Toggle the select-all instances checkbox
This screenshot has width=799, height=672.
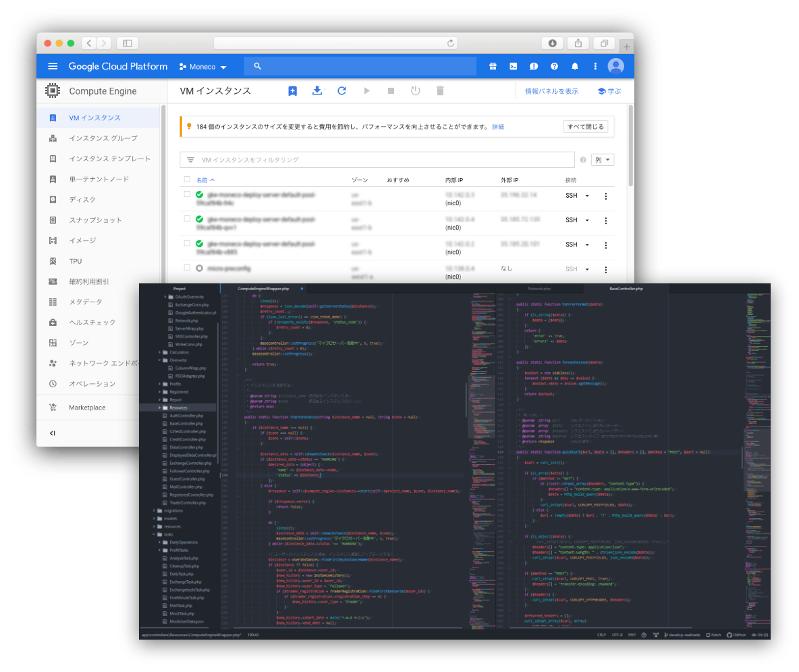(187, 179)
